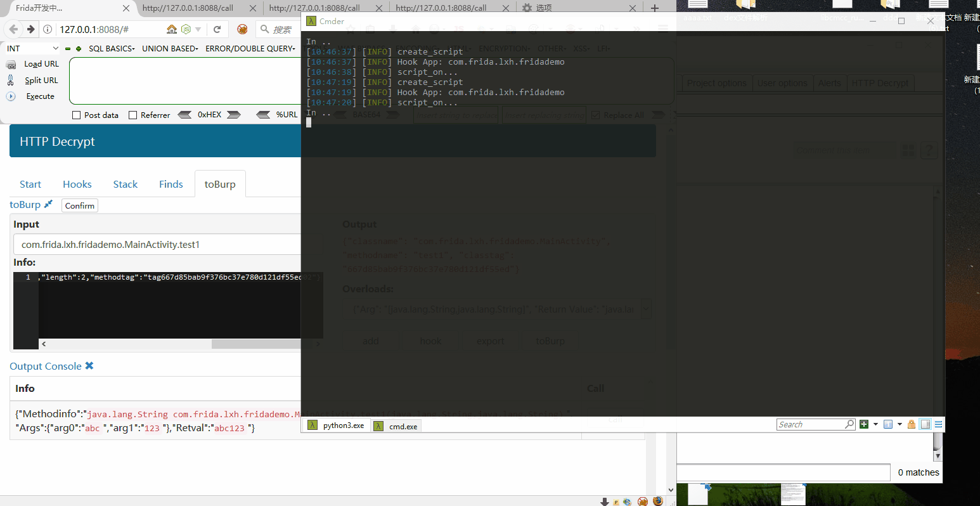
Task: Click the NoScript JS shield icon
Action: 186,29
